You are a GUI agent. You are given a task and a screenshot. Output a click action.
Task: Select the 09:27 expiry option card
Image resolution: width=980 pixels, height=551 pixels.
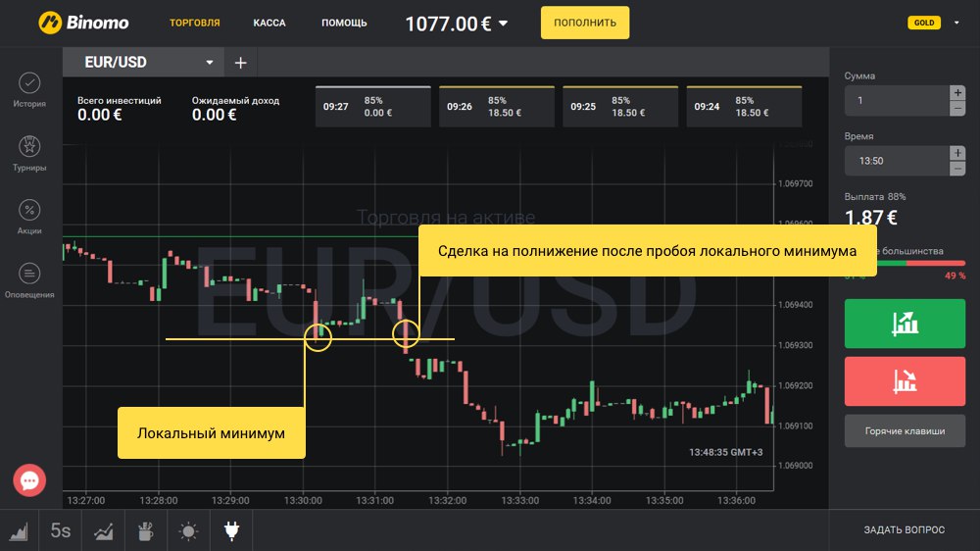tap(373, 106)
